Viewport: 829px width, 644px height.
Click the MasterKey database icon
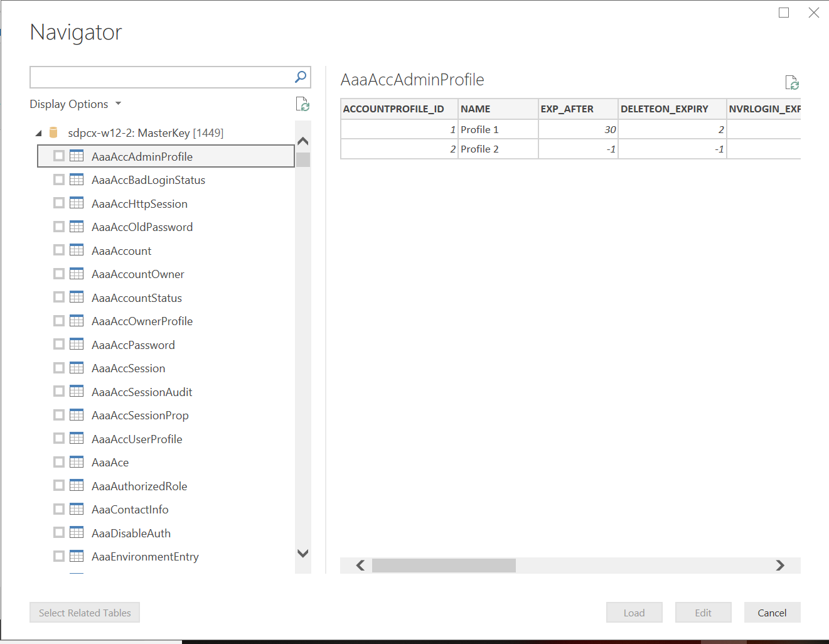coord(53,132)
